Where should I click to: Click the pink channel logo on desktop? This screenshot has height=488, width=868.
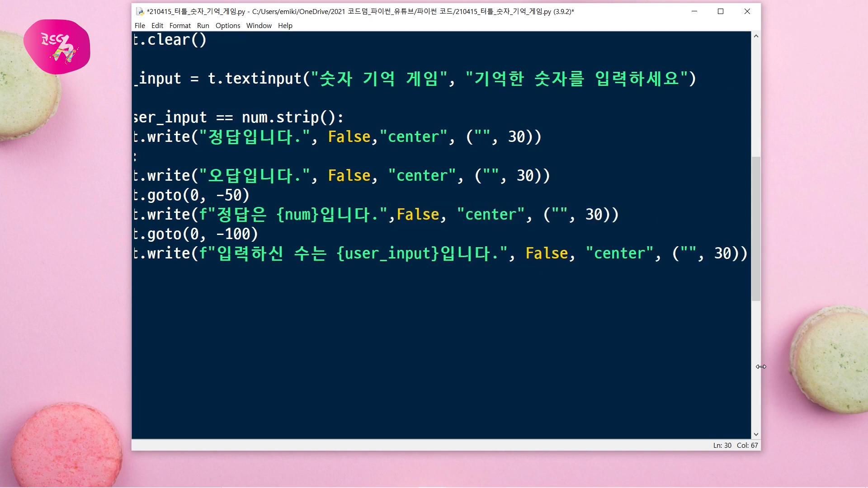(57, 47)
